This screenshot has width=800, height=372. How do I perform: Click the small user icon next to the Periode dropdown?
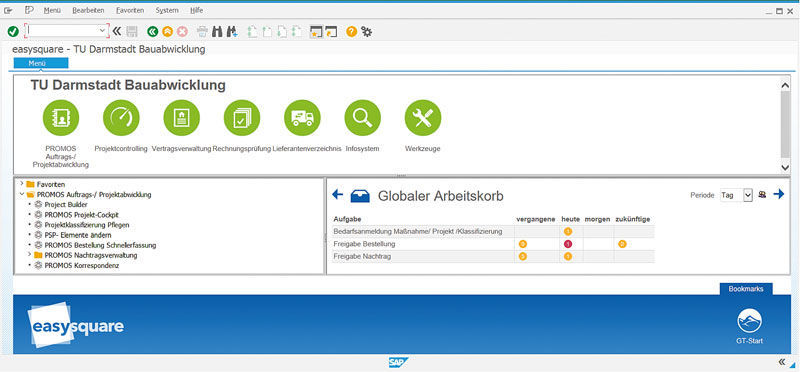coord(762,194)
